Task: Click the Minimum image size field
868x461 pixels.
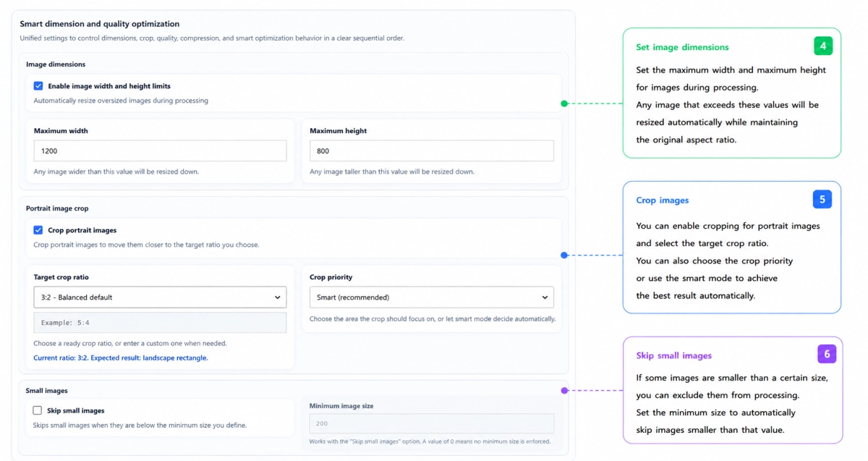Action: coord(432,423)
